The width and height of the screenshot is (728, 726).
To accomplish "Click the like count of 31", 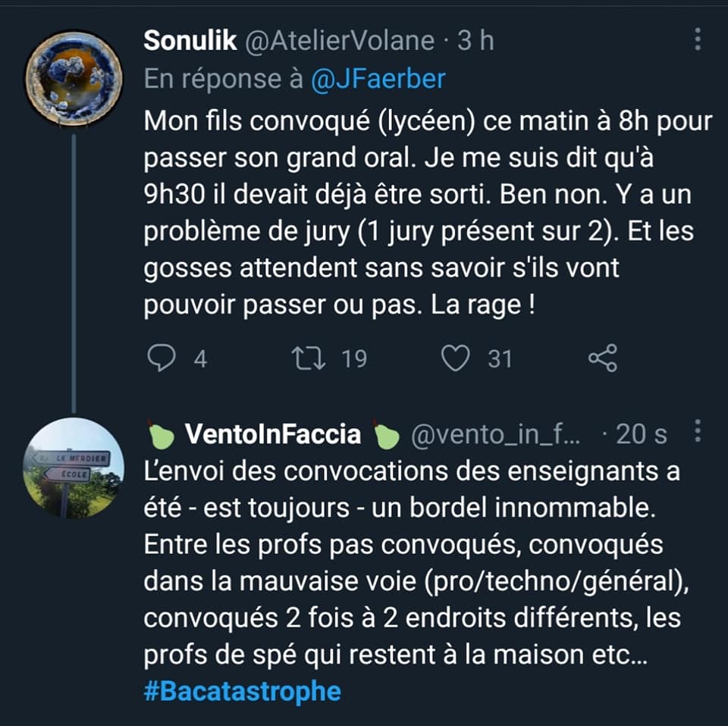I will point(500,358).
